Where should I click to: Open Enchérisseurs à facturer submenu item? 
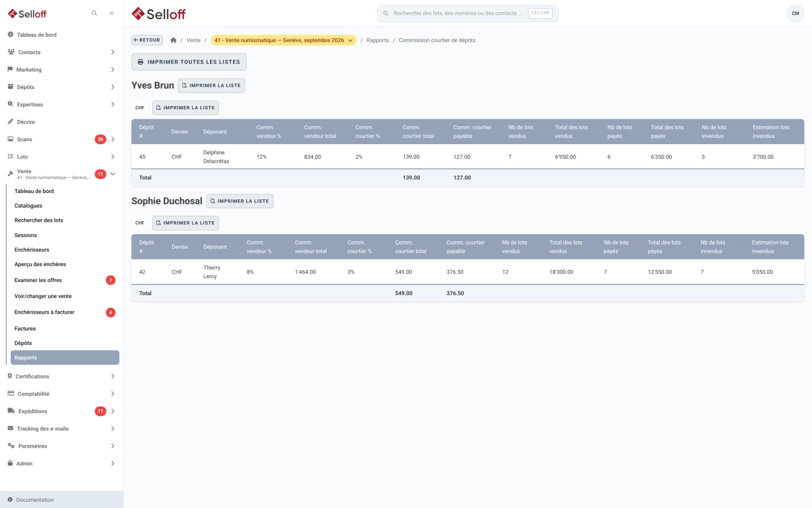pyautogui.click(x=65, y=312)
